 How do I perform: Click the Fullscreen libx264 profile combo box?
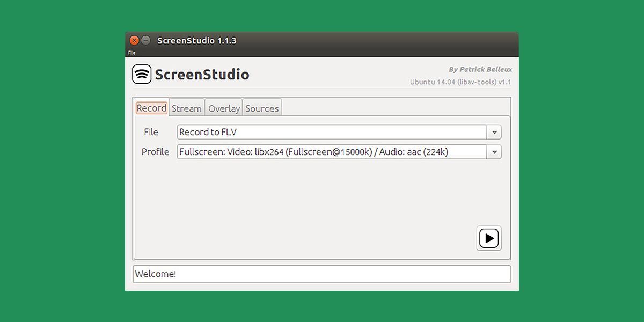tap(339, 152)
